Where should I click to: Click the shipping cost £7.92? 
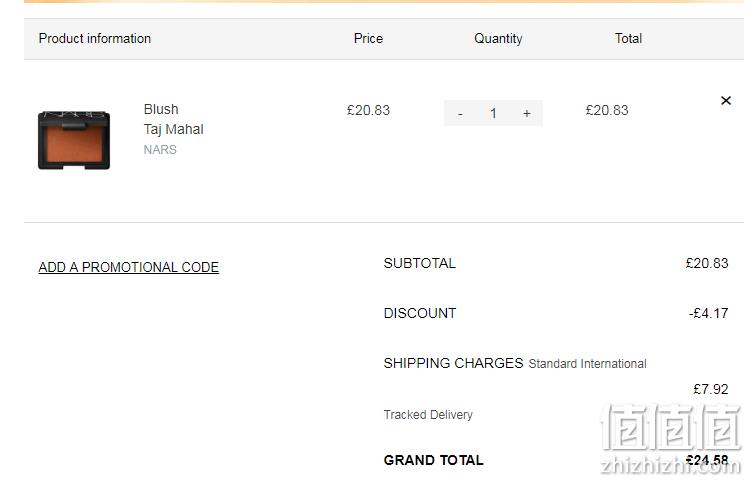(711, 389)
